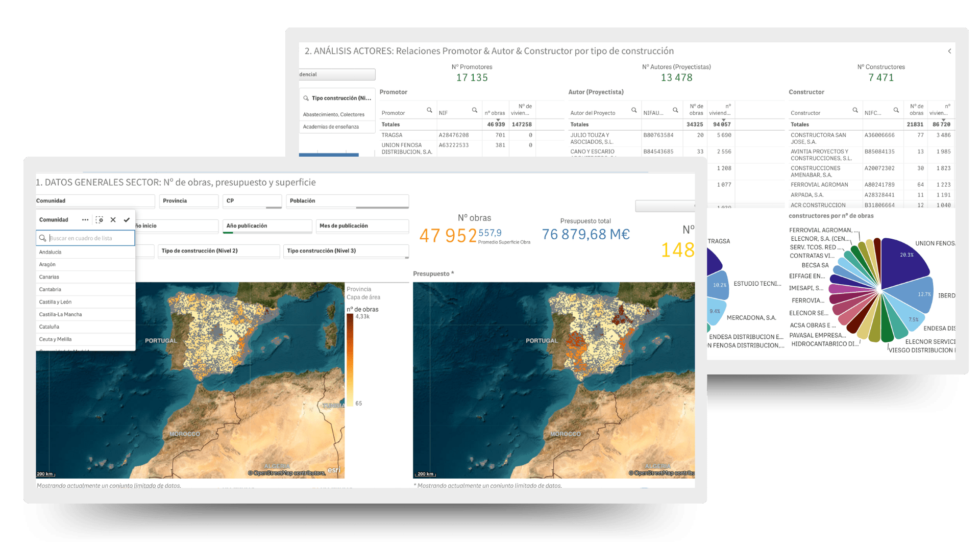The width and height of the screenshot is (980, 551).
Task: Open the Provincia filter dropdown
Action: click(189, 201)
